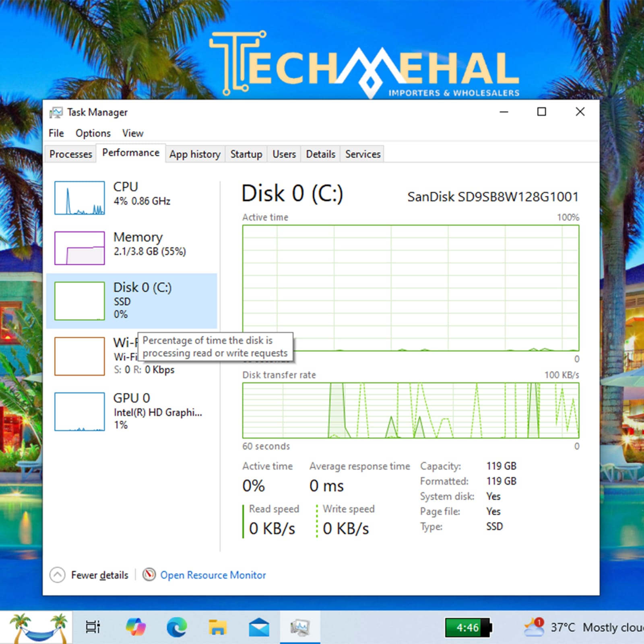644x644 pixels.
Task: Click the System disk Yes value
Action: click(493, 496)
